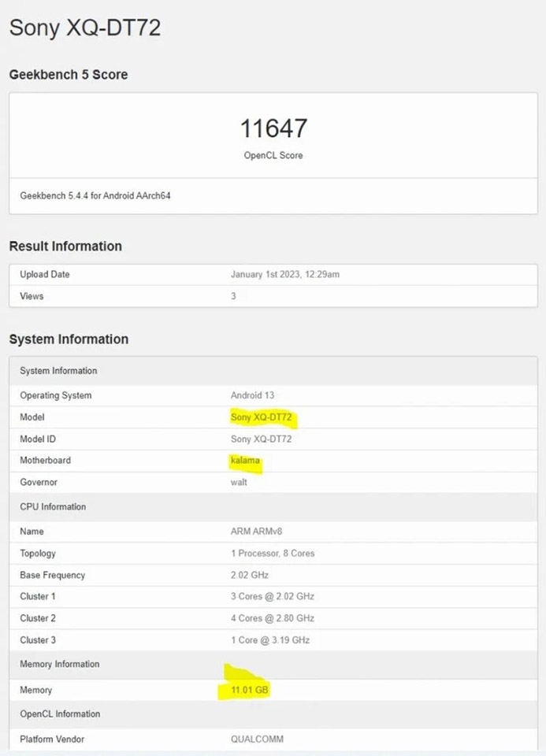
Task: Click the Topology value 1 Processor, 8 Cores
Action: [273, 554]
